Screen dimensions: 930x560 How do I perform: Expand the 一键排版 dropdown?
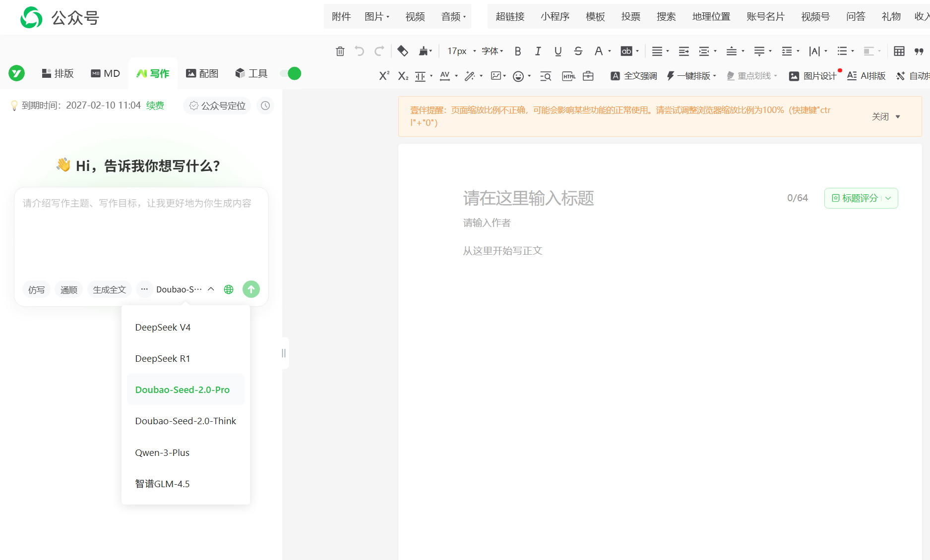click(715, 76)
